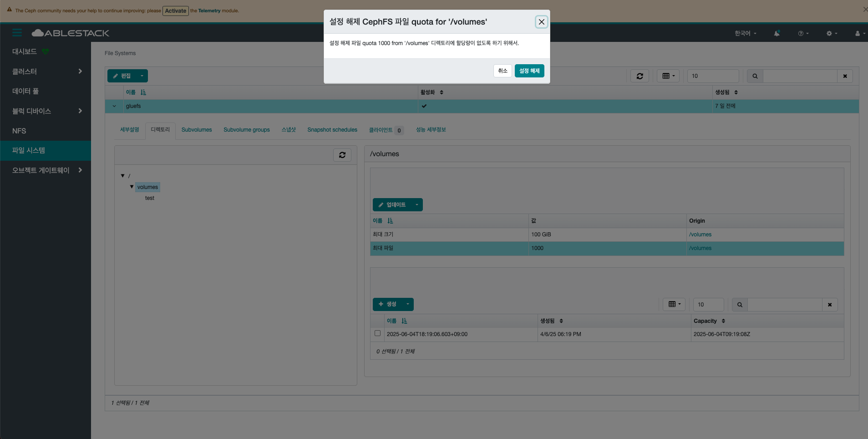Viewport: 868px width, 439px height.
Task: Switch to the Snapshot schedules tab
Action: click(332, 130)
